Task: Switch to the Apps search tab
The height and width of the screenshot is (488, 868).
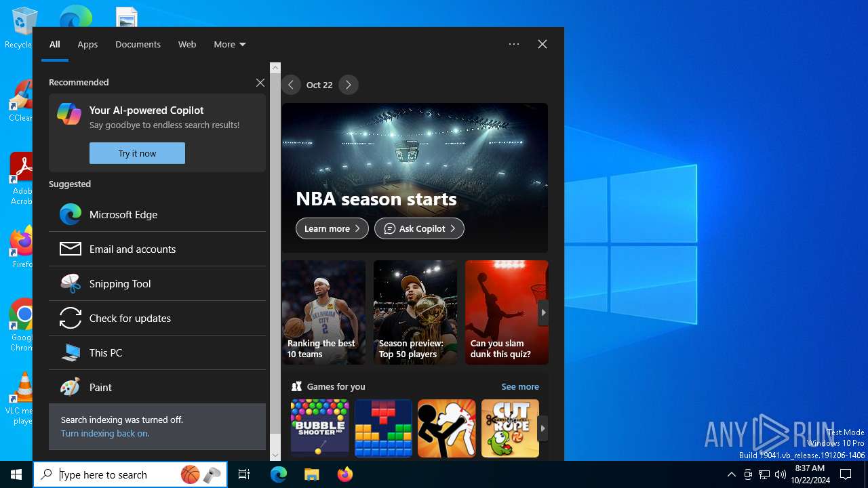Action: point(87,44)
